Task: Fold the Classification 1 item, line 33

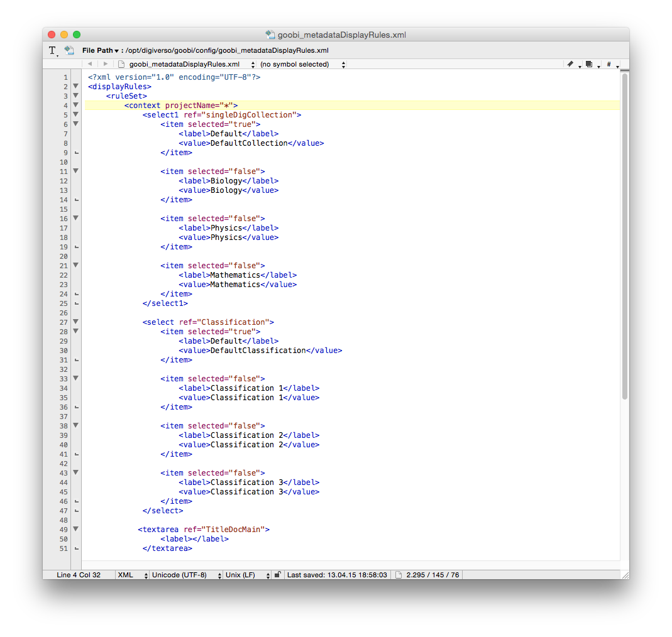Action: [76, 378]
